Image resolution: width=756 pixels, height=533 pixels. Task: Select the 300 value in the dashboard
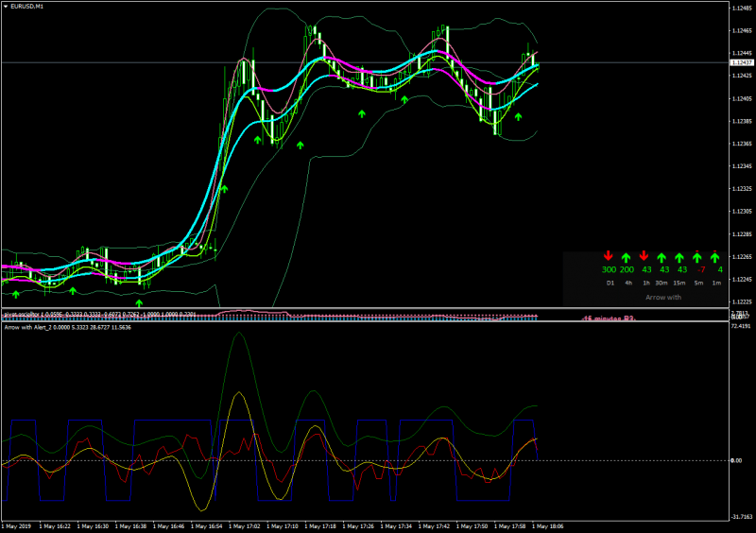pos(609,270)
